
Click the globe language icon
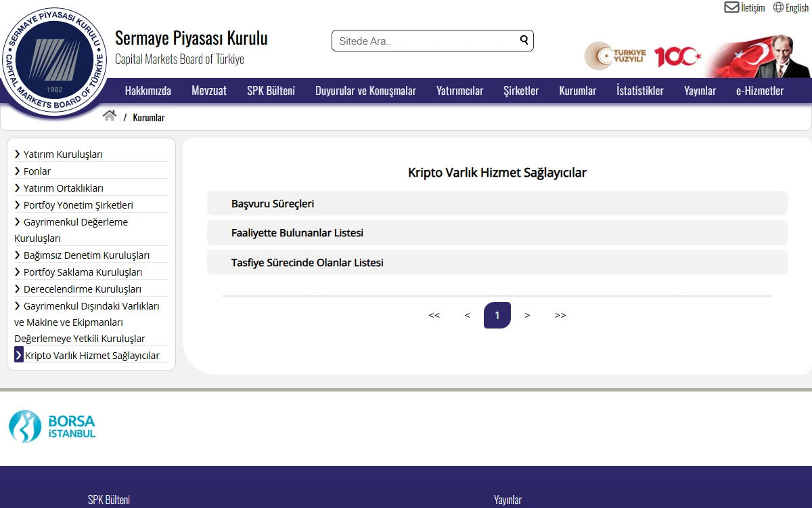pos(778,7)
